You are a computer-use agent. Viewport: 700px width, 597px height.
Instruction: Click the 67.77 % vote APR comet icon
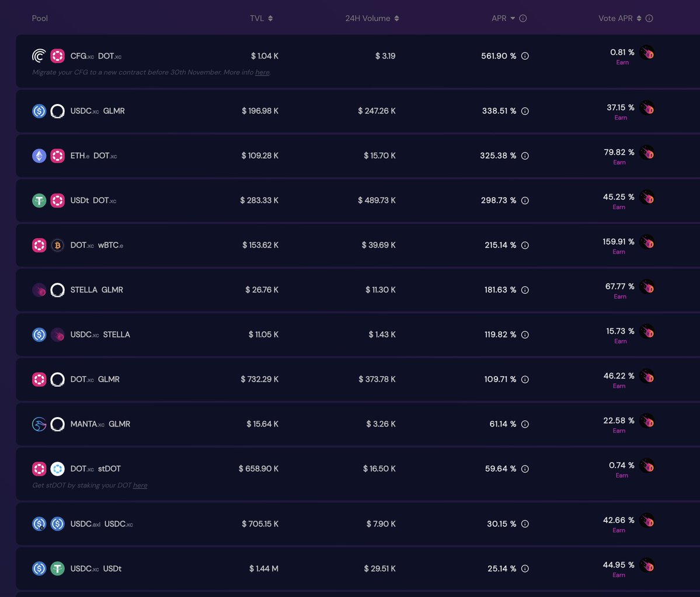coord(647,287)
